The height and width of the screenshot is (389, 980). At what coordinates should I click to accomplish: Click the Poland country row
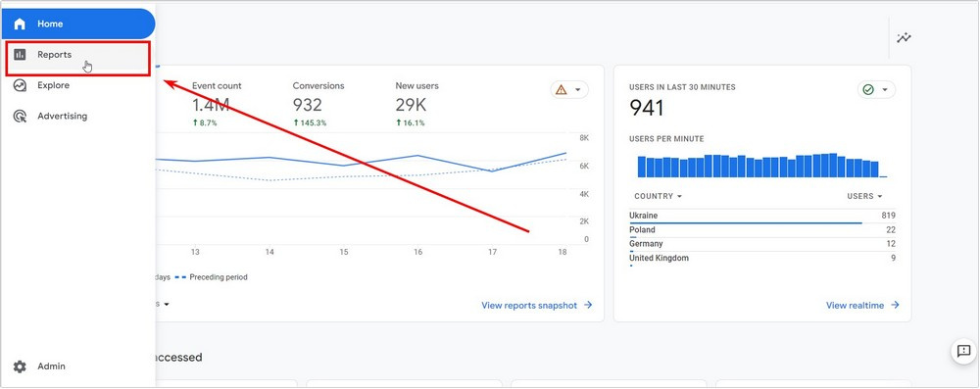(762, 231)
